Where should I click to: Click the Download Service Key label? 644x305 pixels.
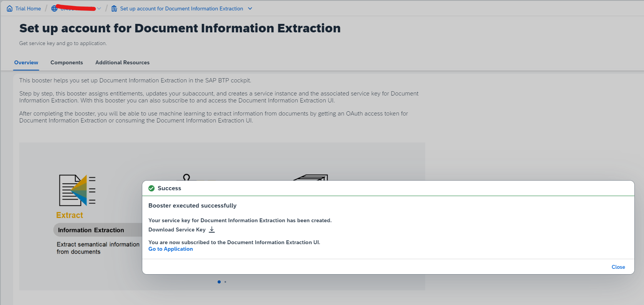[x=177, y=230]
